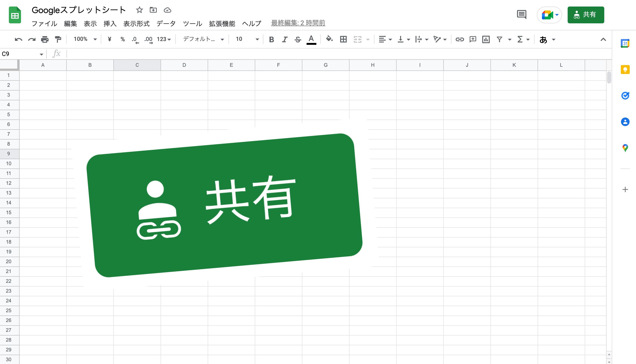Expand the filter views arrow
This screenshot has height=364, width=636.
pos(510,39)
